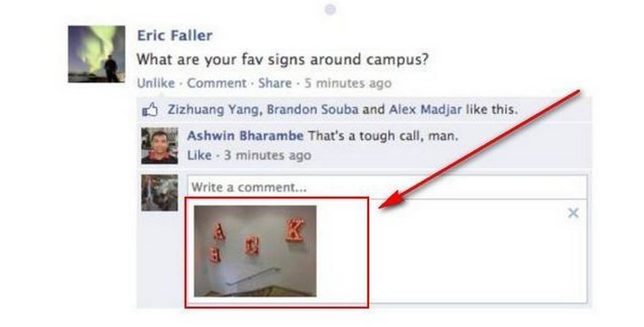Click the Comment link under the post
644x327 pixels.
(x=216, y=84)
